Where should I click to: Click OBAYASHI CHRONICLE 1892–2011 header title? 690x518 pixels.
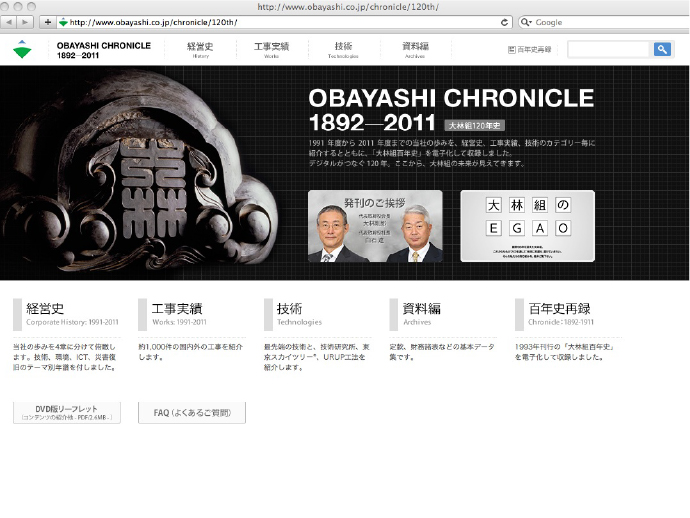pos(104,50)
